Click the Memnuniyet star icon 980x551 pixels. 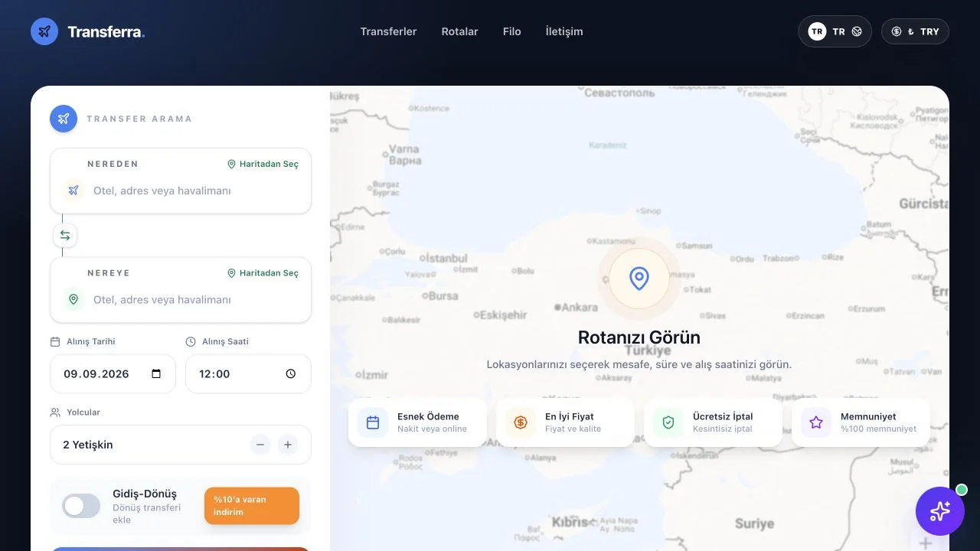point(816,422)
